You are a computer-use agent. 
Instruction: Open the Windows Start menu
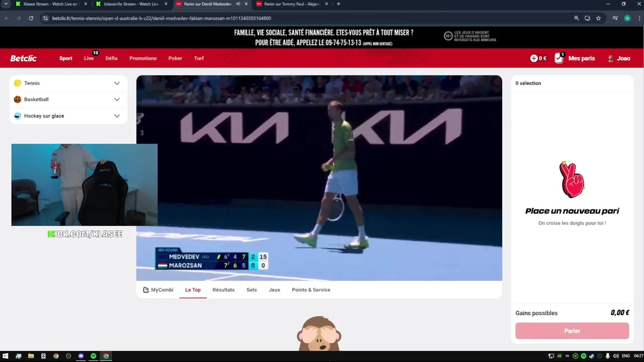[x=6, y=356]
